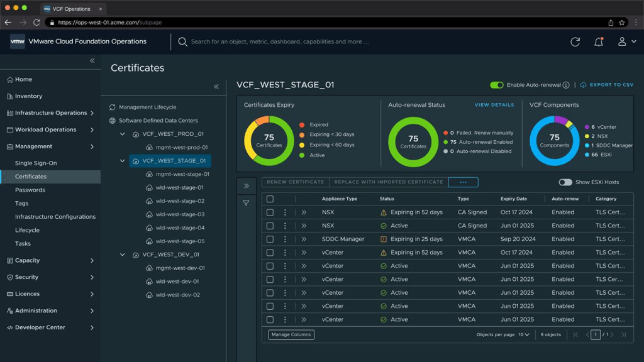
Task: Click the filter funnel icon
Action: [x=246, y=203]
